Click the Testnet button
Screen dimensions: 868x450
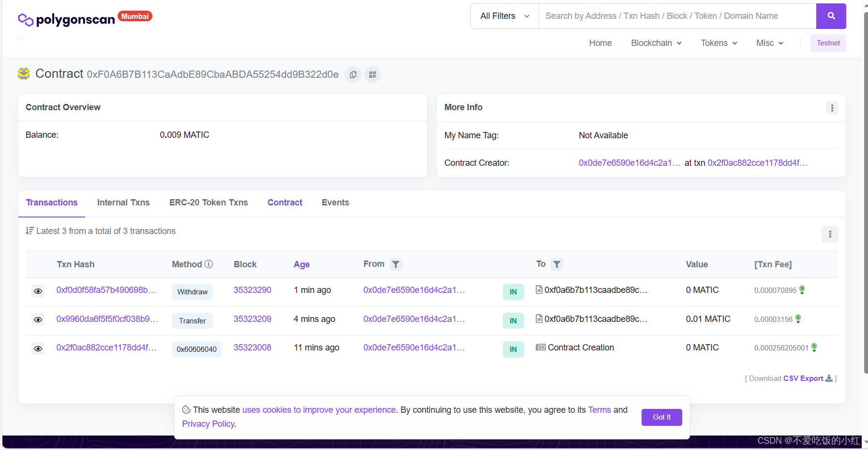tap(828, 43)
